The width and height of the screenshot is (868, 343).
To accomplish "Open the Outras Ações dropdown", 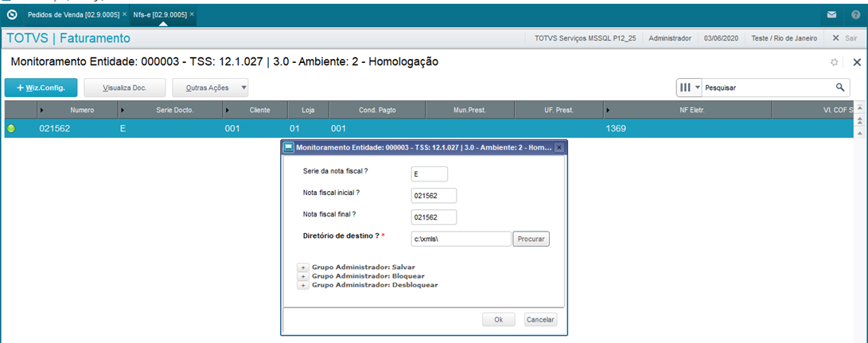I will pyautogui.click(x=210, y=88).
